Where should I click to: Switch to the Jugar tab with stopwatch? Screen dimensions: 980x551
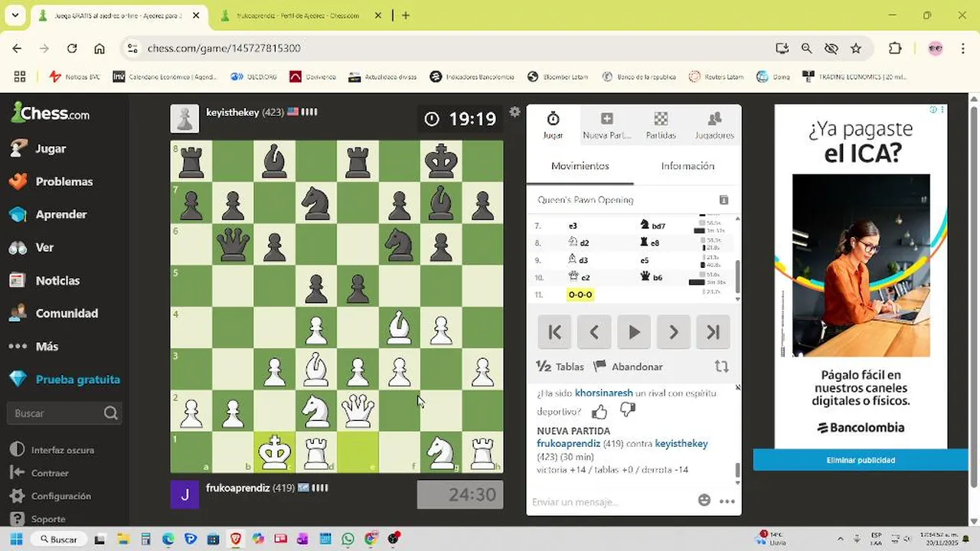[553, 126]
